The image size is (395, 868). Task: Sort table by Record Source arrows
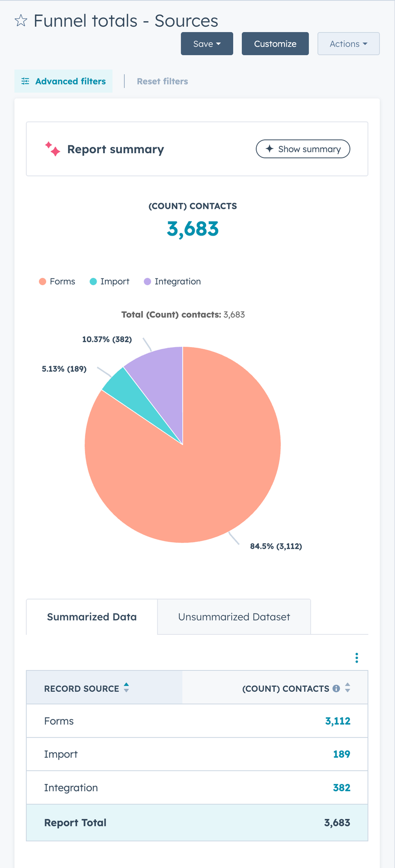click(127, 688)
